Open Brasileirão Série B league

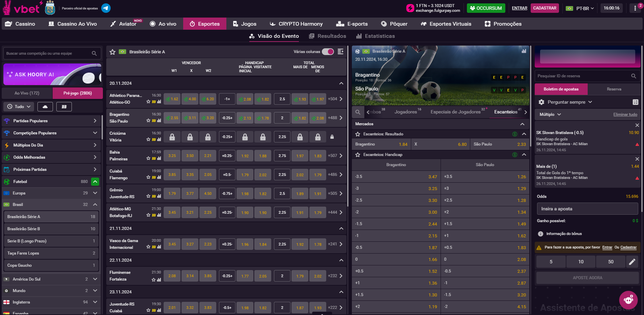pyautogui.click(x=51, y=229)
